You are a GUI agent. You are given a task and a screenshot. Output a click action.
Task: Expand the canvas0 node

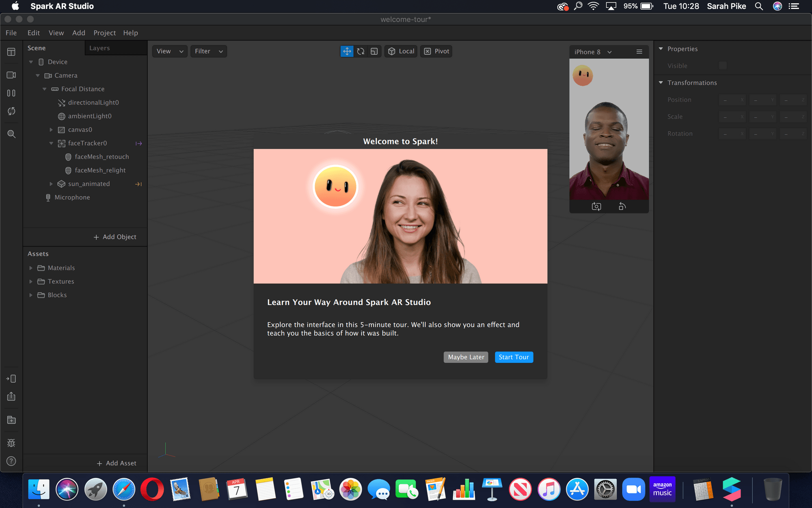tap(51, 130)
